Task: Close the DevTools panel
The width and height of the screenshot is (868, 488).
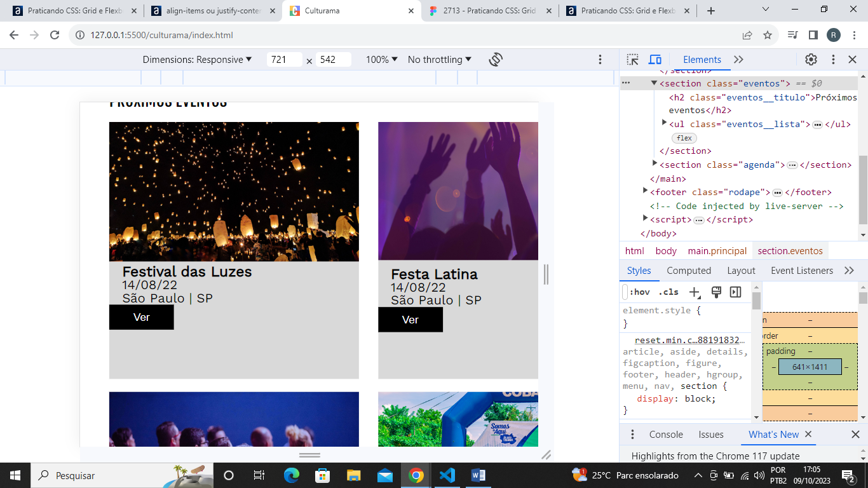Action: pyautogui.click(x=853, y=59)
